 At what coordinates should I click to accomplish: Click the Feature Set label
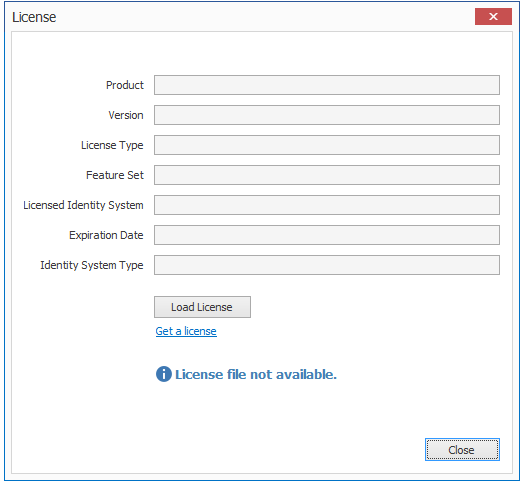[115, 175]
